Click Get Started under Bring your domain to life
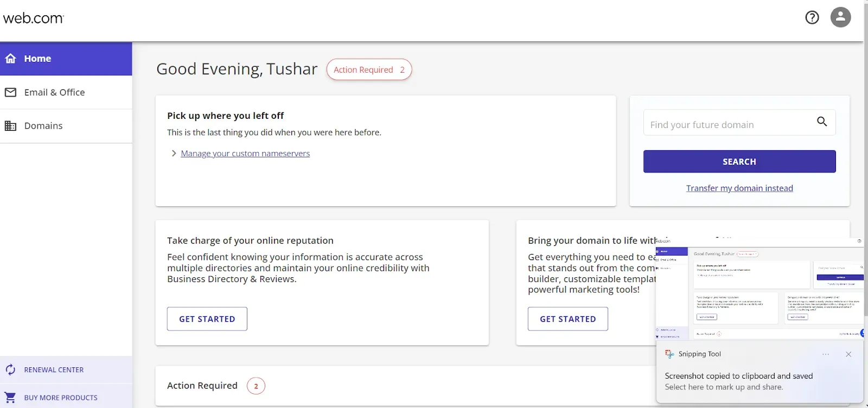This screenshot has width=868, height=408. [568, 319]
